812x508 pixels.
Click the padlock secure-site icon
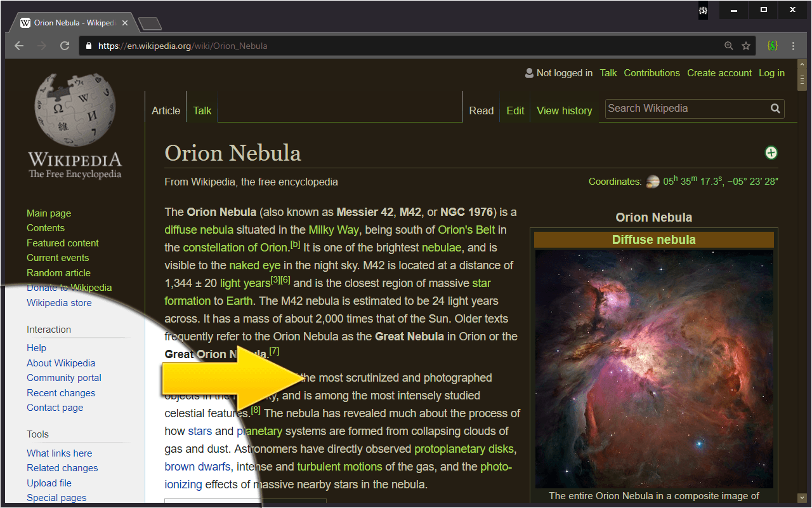tap(88, 46)
